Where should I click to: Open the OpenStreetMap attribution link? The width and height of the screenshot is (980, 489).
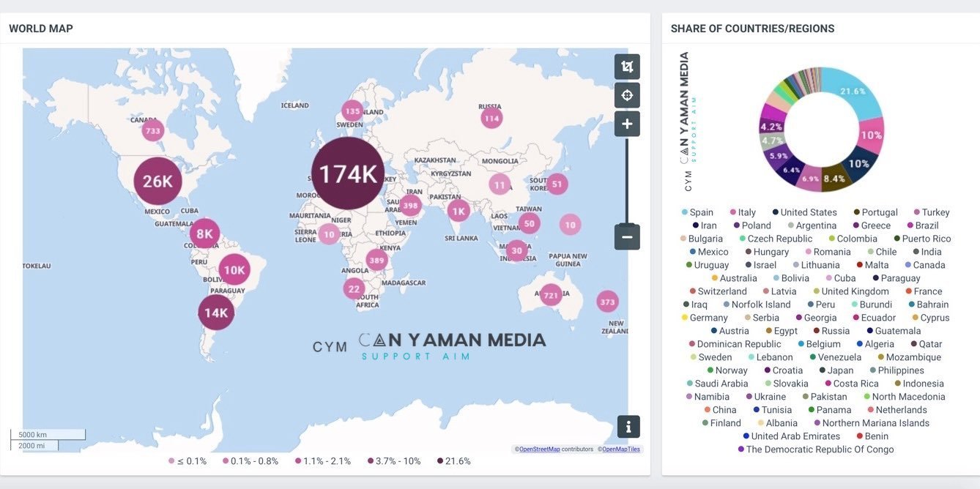pyautogui.click(x=540, y=449)
